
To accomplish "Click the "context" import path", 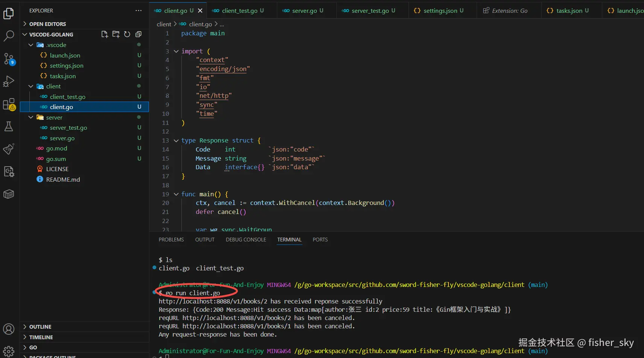I will pos(212,60).
